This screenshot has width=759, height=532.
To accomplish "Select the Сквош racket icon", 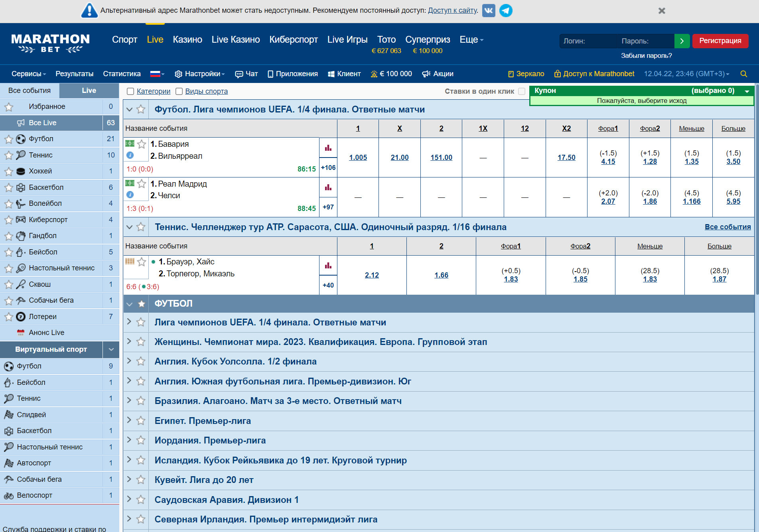I will coord(21,284).
